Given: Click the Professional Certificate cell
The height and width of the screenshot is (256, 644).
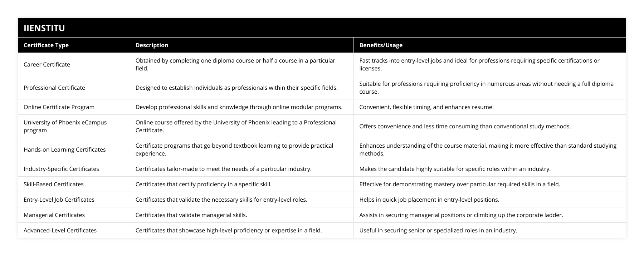Looking at the screenshot, I should click(x=54, y=88).
